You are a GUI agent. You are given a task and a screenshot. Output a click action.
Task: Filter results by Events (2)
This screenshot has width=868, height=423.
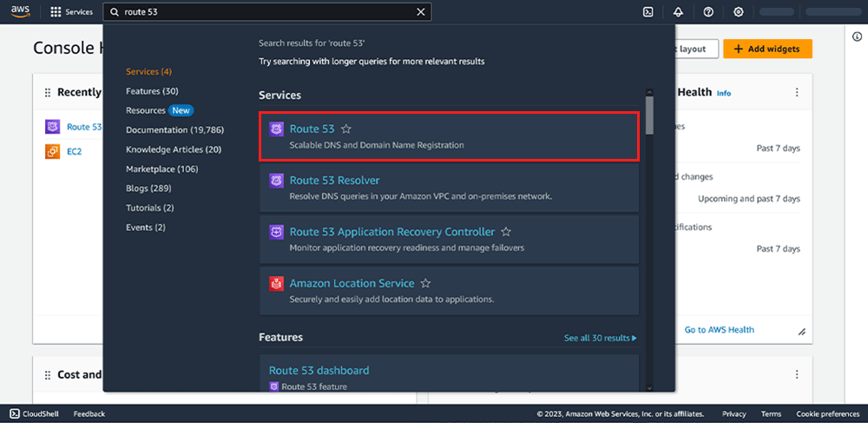pos(146,227)
